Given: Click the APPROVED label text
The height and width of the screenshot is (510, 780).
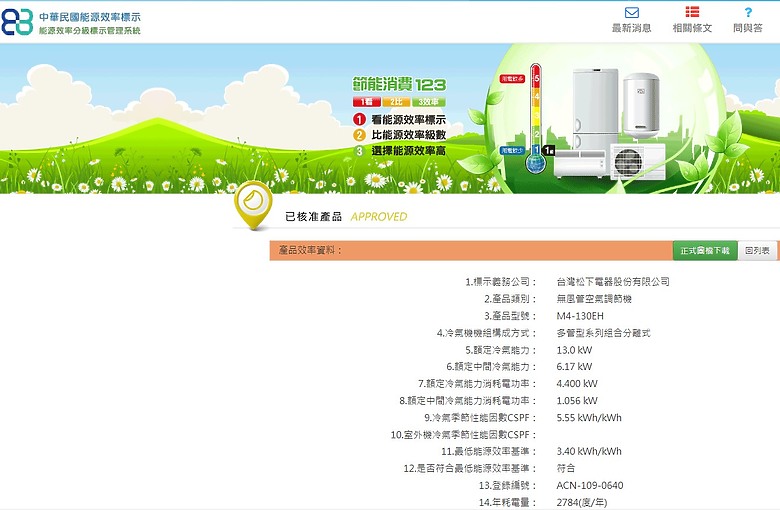Looking at the screenshot, I should (379, 216).
